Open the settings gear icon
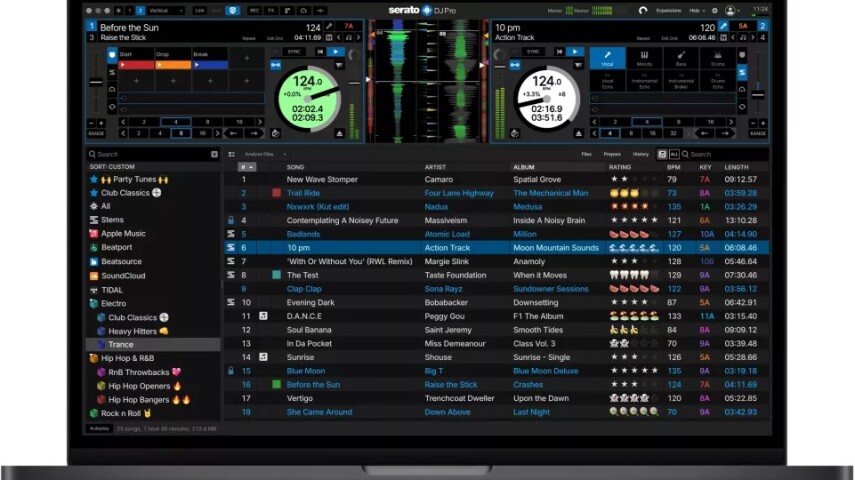Image resolution: width=855 pixels, height=480 pixels. pyautogui.click(x=714, y=10)
